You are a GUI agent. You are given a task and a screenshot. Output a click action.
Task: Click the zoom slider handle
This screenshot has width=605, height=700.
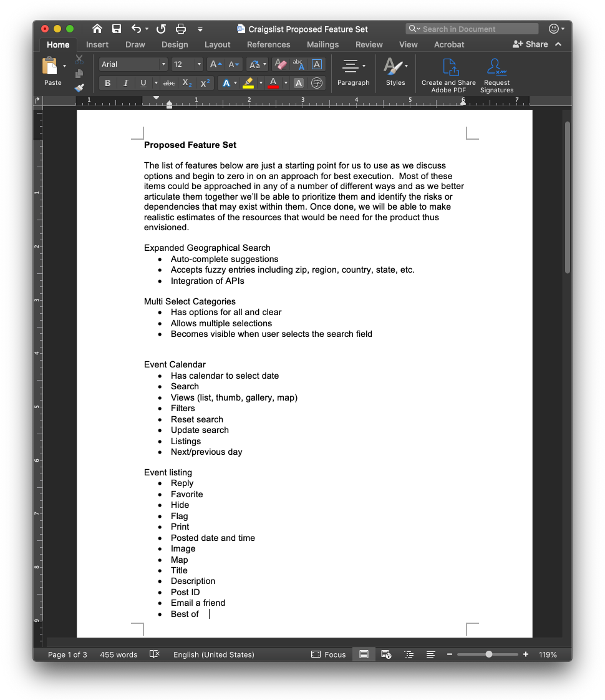pos(489,654)
